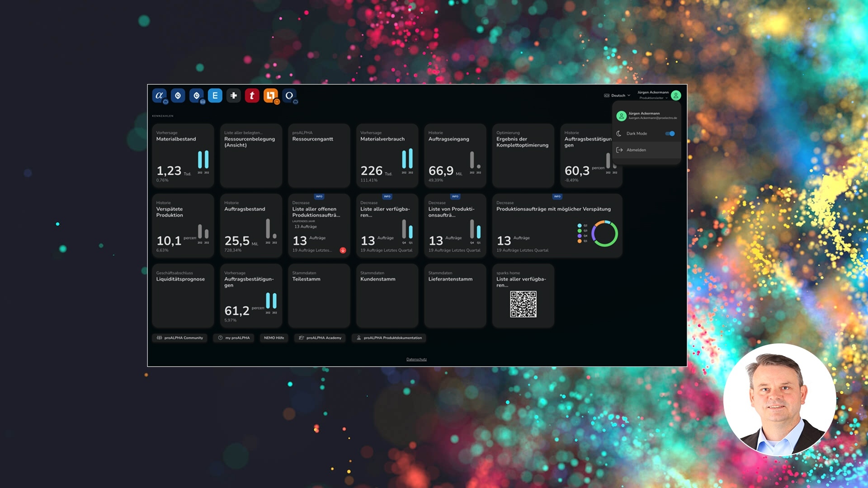Launch the red t app icon

click(252, 95)
